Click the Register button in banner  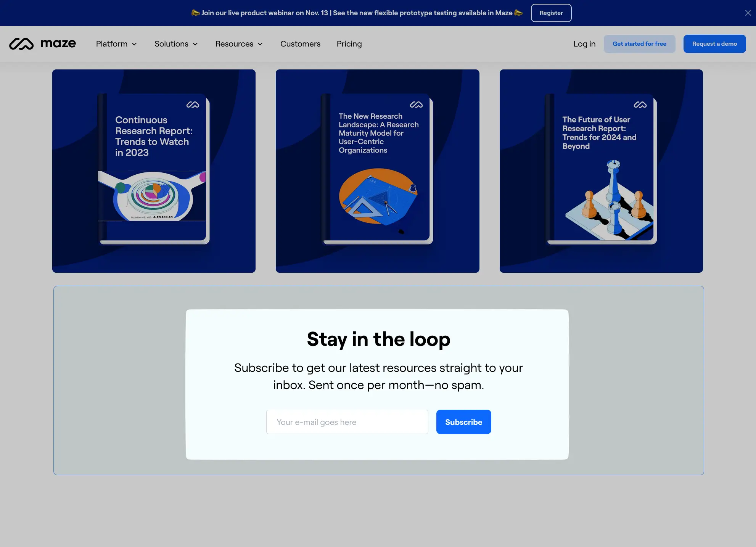pos(550,13)
